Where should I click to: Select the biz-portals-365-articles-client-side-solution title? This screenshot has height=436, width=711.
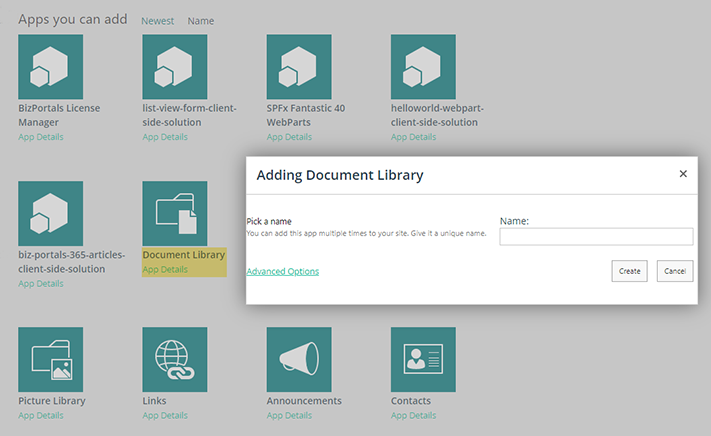(72, 262)
